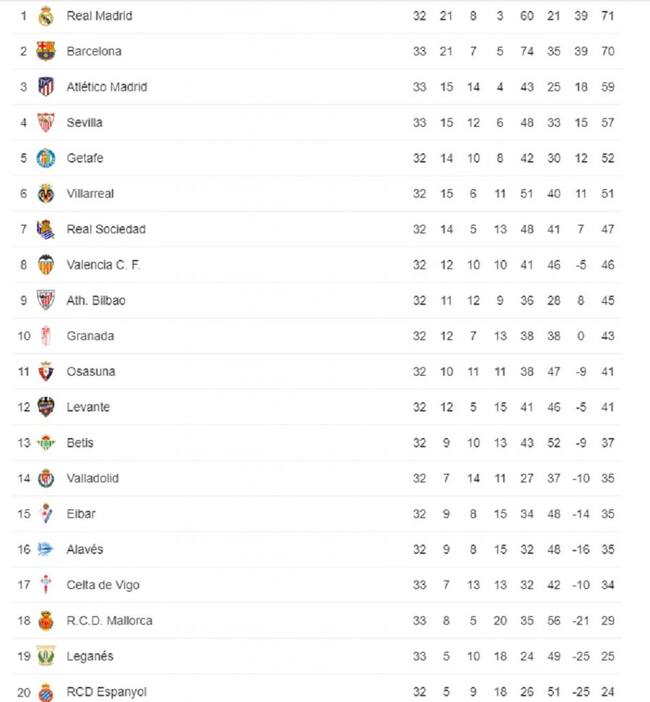Open the Granada team link
Viewport: 650px width, 702px height.
pyautogui.click(x=90, y=336)
